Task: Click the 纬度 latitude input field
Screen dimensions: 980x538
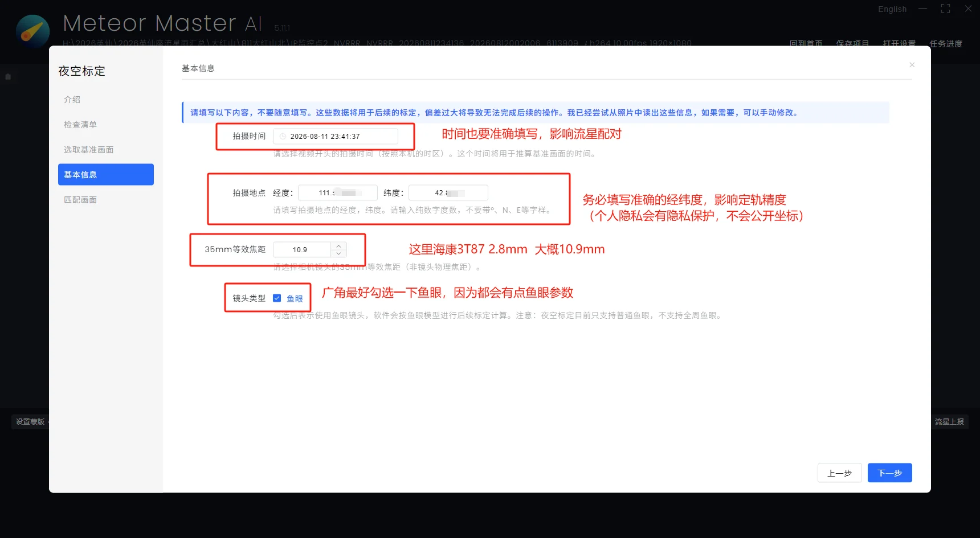Action: pos(448,193)
